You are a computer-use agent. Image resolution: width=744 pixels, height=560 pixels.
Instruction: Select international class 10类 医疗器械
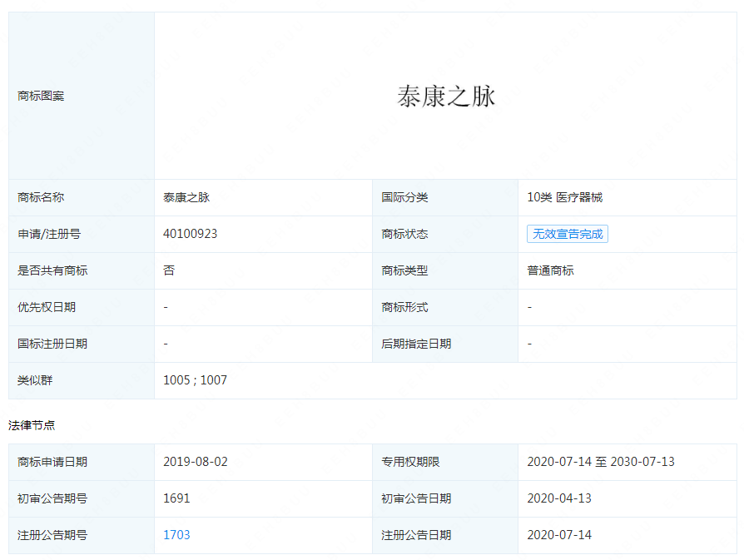[x=564, y=197]
